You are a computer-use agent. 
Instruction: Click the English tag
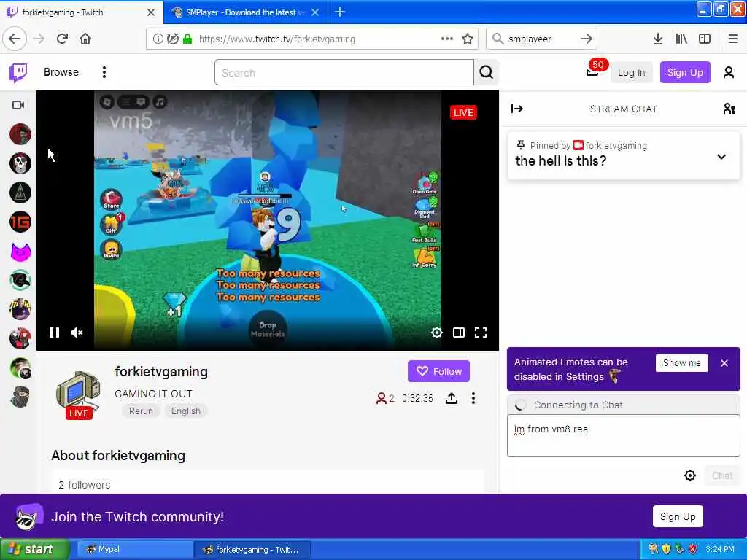186,411
